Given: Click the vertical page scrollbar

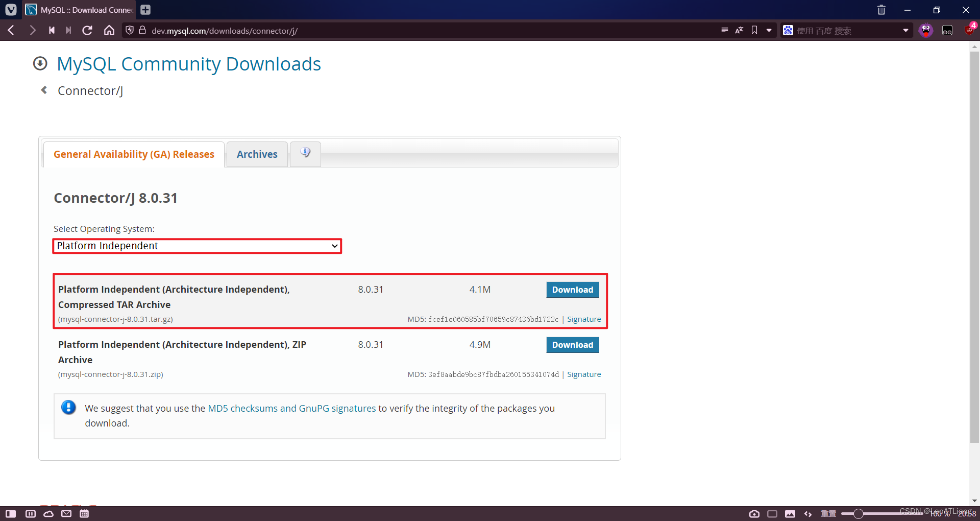Looking at the screenshot, I should 974,247.
